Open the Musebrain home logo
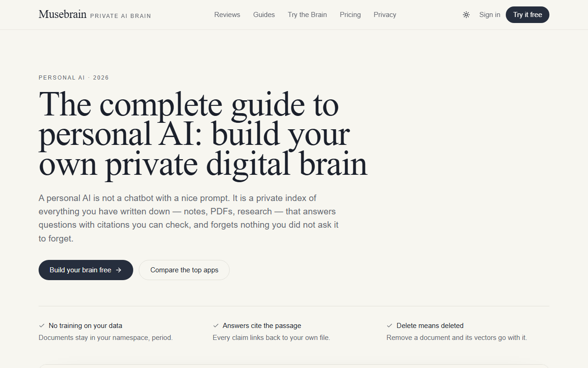The image size is (588, 368). [62, 14]
